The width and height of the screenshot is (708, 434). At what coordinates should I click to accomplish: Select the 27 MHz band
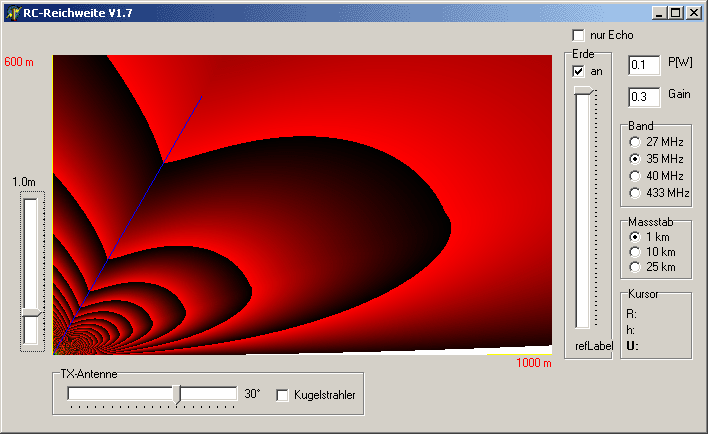click(x=634, y=142)
